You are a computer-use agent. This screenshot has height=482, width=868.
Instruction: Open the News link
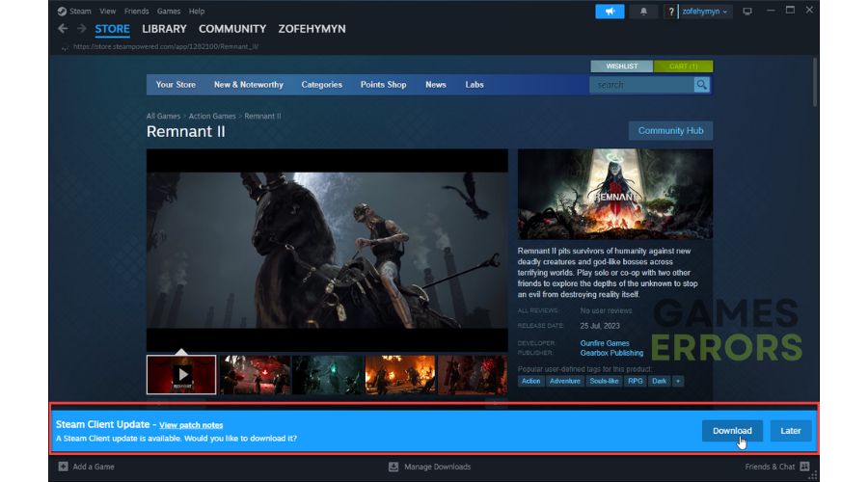[x=436, y=85]
